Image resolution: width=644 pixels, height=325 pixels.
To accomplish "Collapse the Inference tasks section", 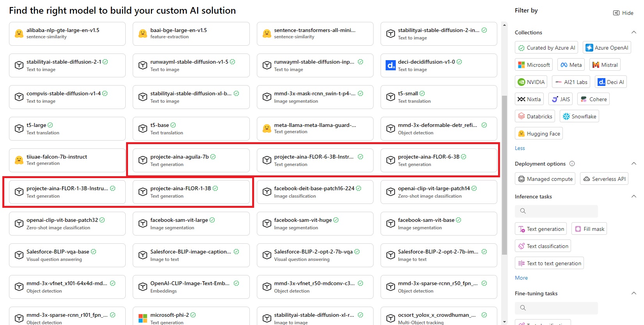I will pyautogui.click(x=633, y=196).
